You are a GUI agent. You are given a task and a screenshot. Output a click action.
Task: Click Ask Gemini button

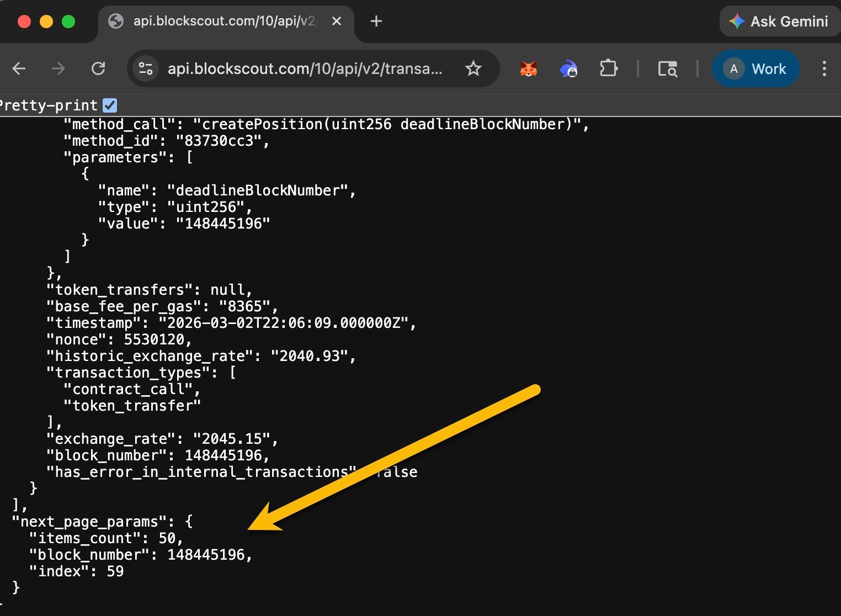(779, 22)
